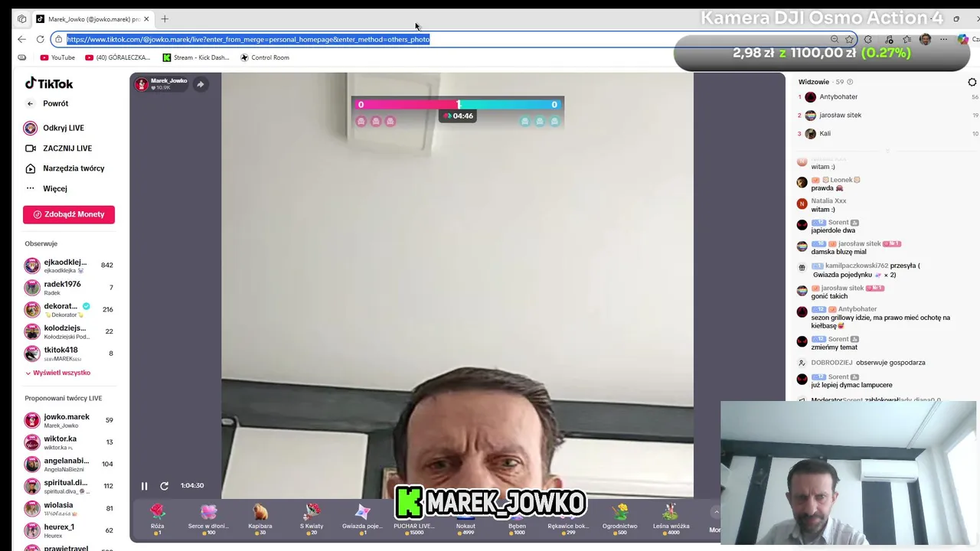
Task: Pick the S Kwiaty bouquet gift
Action: point(312,517)
